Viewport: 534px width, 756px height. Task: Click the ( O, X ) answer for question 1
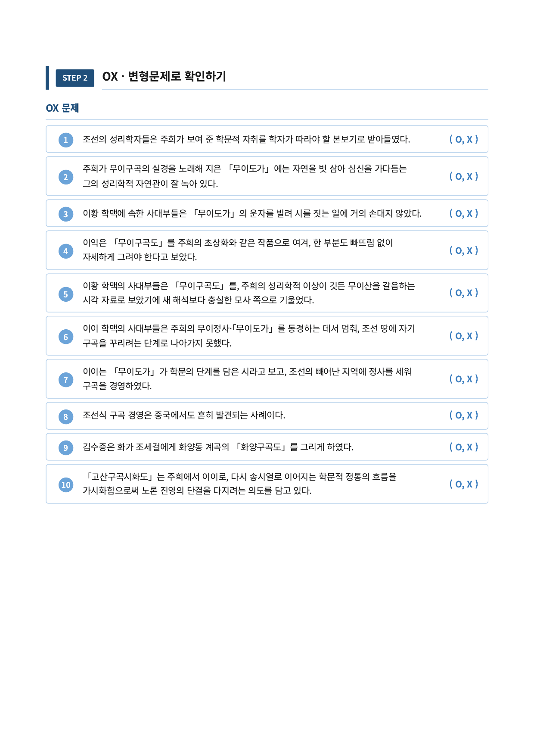464,139
